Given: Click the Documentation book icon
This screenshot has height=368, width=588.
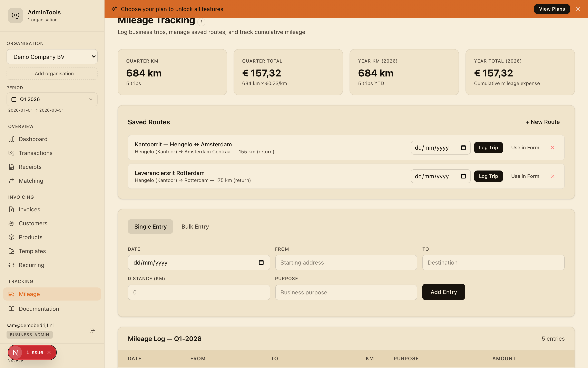Looking at the screenshot, I should click(11, 309).
